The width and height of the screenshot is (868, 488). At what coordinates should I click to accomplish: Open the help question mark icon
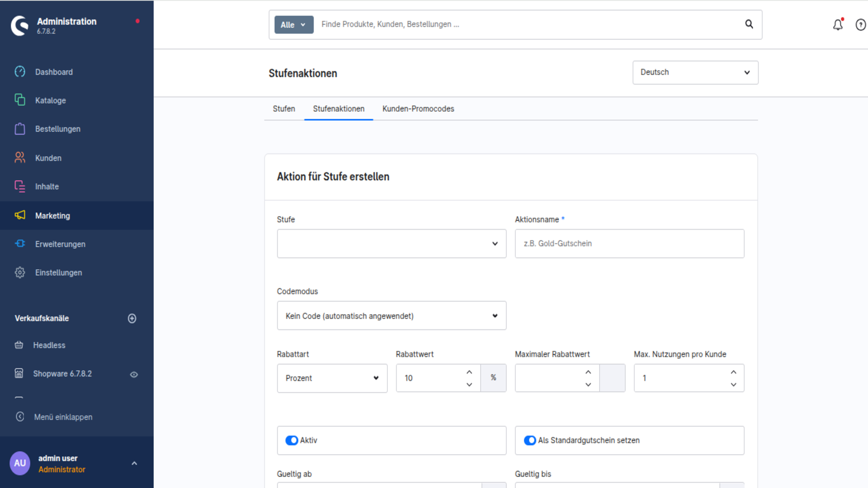tap(861, 25)
